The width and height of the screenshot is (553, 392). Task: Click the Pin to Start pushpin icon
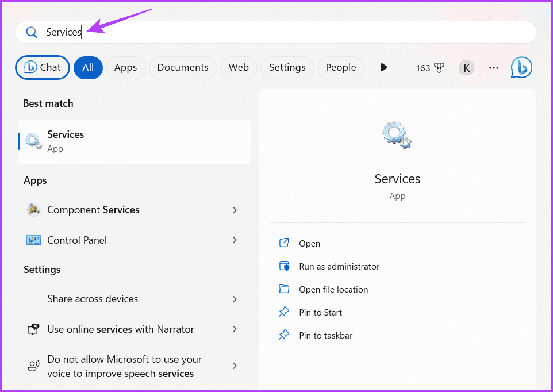click(284, 312)
